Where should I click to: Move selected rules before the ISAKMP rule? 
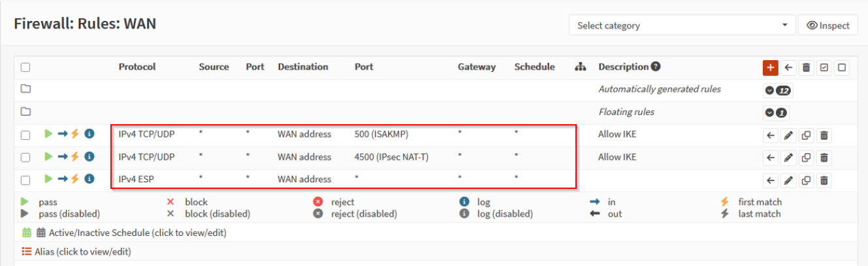pos(771,135)
